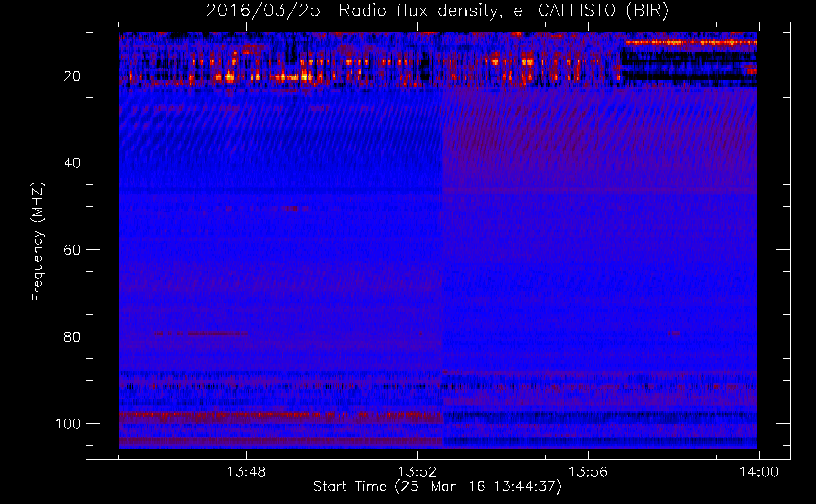
Task: Click the '14:00' time tick label
Action: (759, 472)
